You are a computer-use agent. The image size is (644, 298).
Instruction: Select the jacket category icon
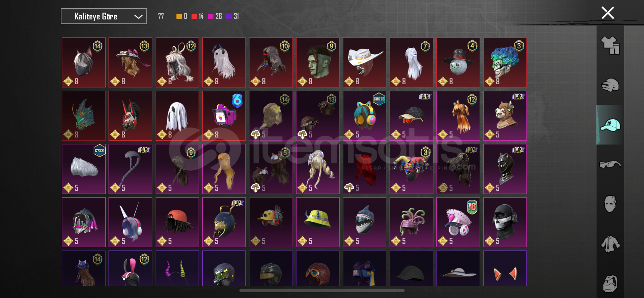(610, 244)
